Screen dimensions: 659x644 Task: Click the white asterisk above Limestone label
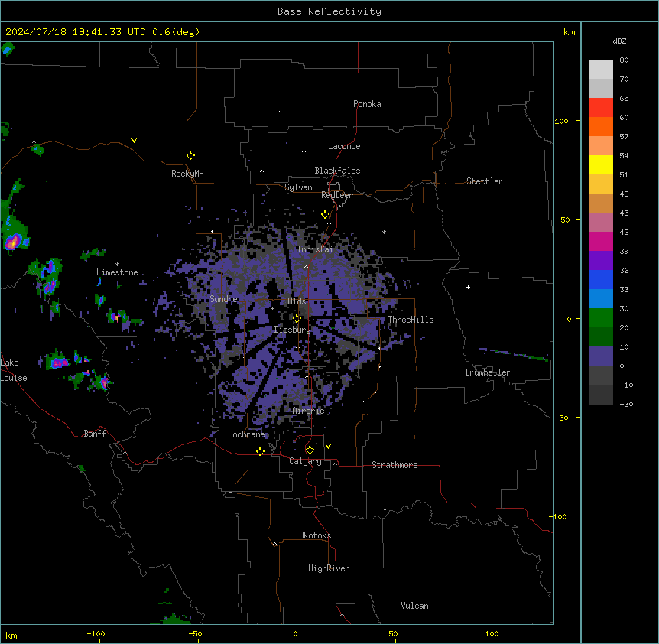[x=117, y=265]
